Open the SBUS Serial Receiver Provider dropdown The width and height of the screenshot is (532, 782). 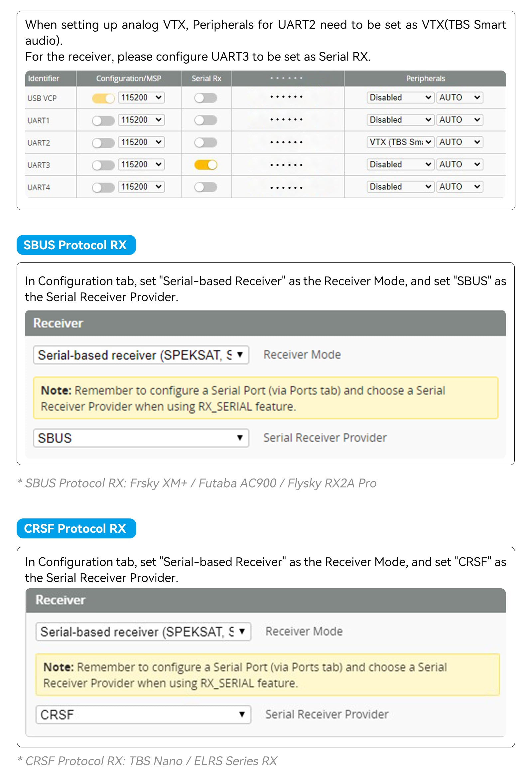(141, 438)
